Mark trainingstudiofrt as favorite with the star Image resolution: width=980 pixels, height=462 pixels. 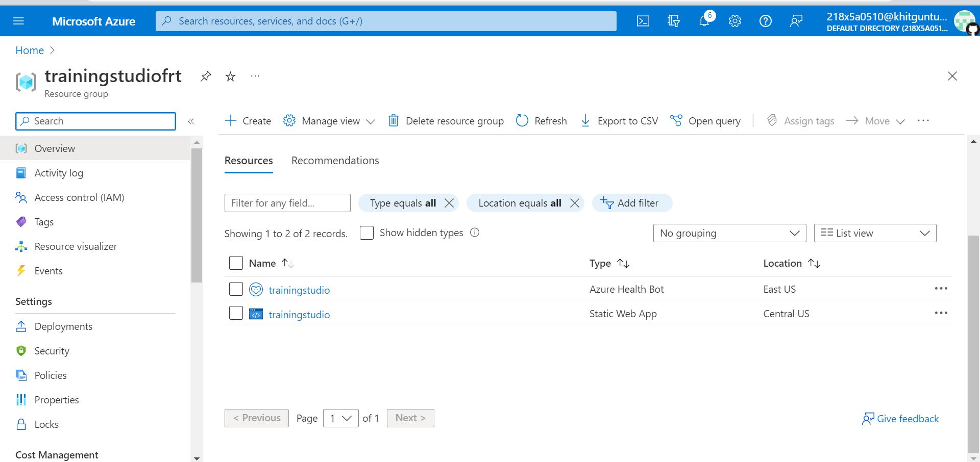tap(231, 76)
